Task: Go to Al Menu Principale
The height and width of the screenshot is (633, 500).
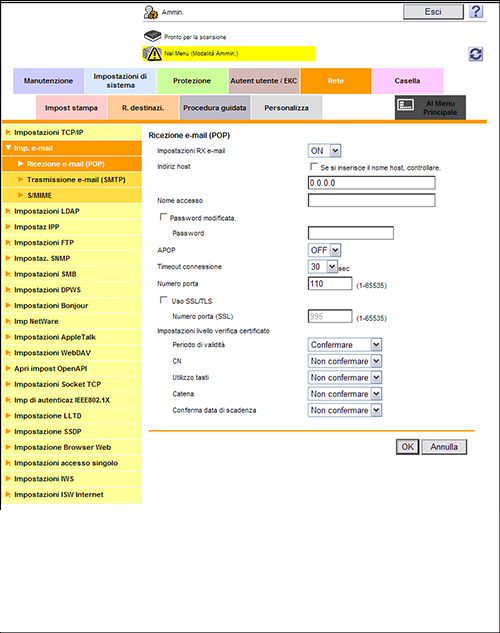Action: 430,107
